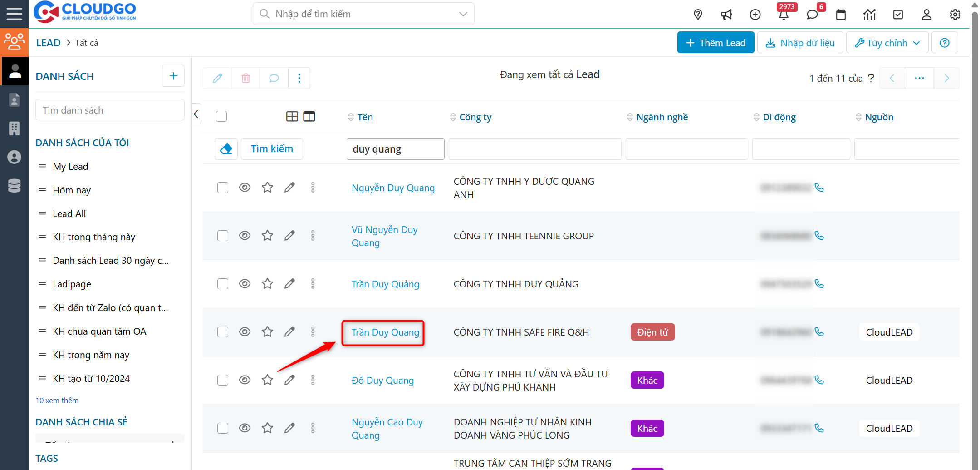Click the phone icon for Trần Duy Quang

pos(819,332)
